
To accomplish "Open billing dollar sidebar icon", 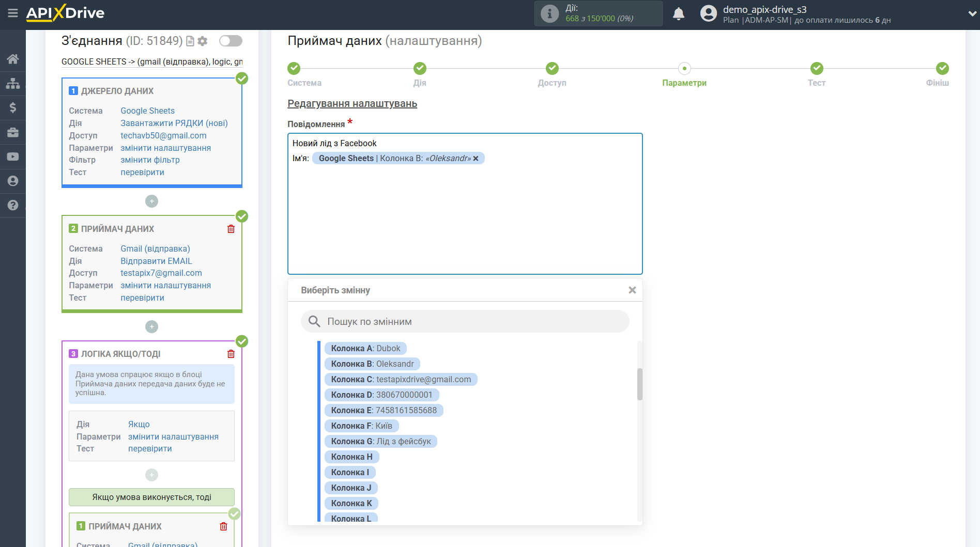I will [13, 107].
